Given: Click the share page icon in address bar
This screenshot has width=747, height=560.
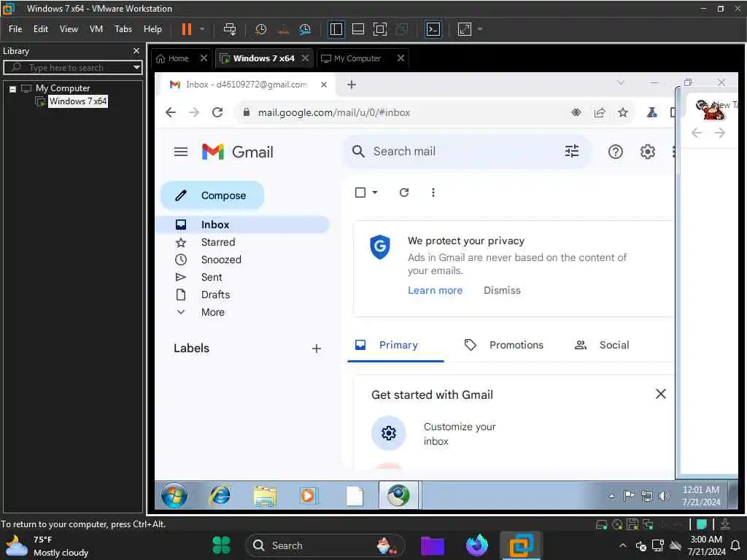Looking at the screenshot, I should pyautogui.click(x=600, y=112).
